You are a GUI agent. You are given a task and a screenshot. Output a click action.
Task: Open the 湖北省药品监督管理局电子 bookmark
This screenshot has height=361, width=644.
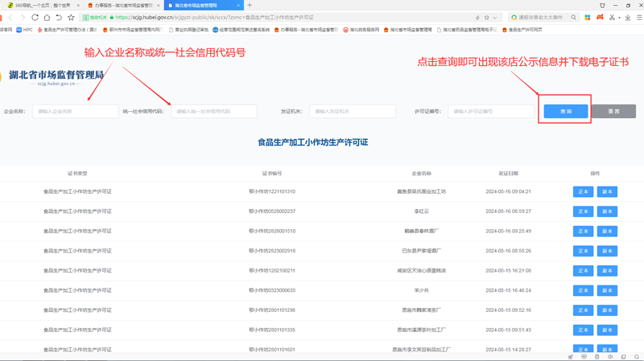pos(467,30)
